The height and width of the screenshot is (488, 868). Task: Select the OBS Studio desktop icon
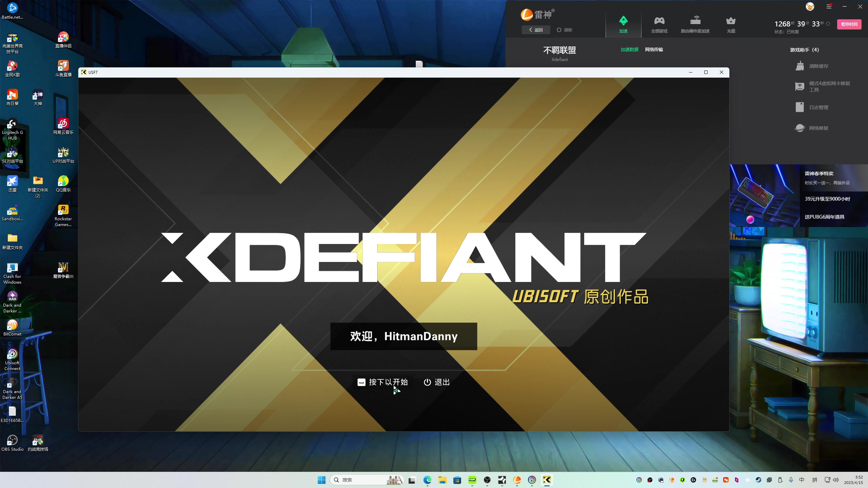click(x=13, y=443)
